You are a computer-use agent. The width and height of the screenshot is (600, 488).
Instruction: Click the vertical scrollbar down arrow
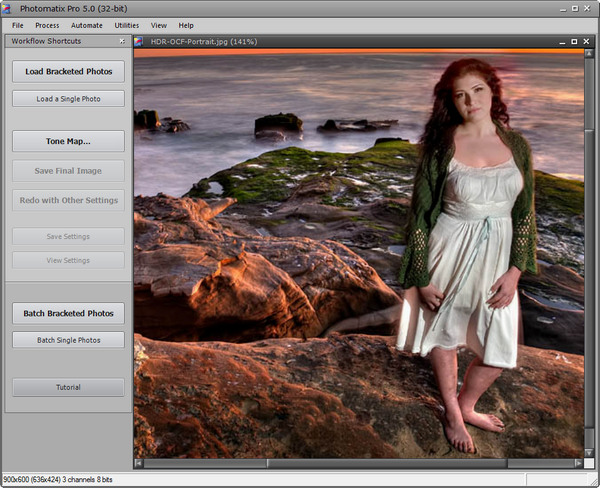590,451
